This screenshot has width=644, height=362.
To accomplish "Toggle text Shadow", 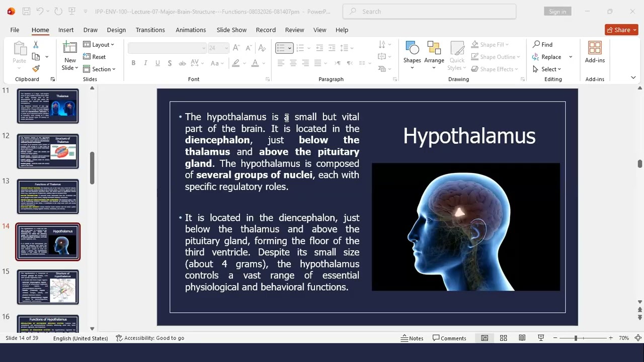I will [170, 63].
